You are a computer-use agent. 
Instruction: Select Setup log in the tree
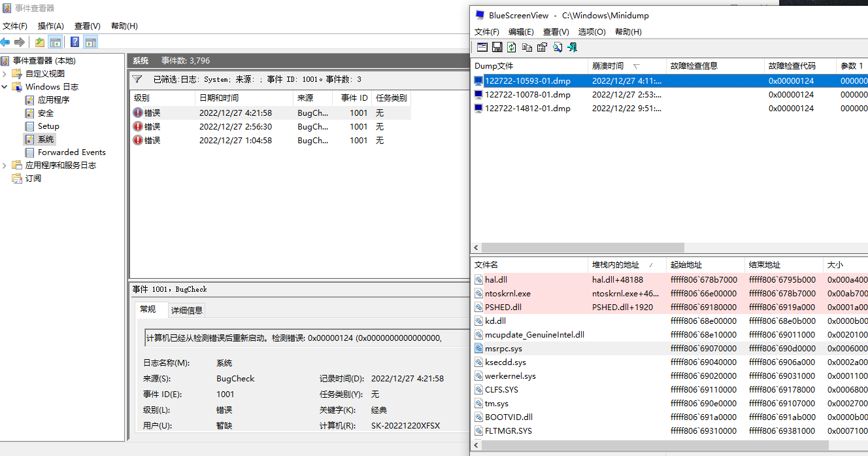tap(48, 126)
